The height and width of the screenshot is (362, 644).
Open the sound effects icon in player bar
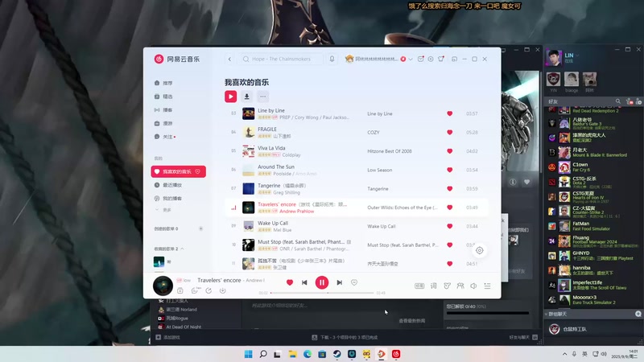pyautogui.click(x=447, y=286)
